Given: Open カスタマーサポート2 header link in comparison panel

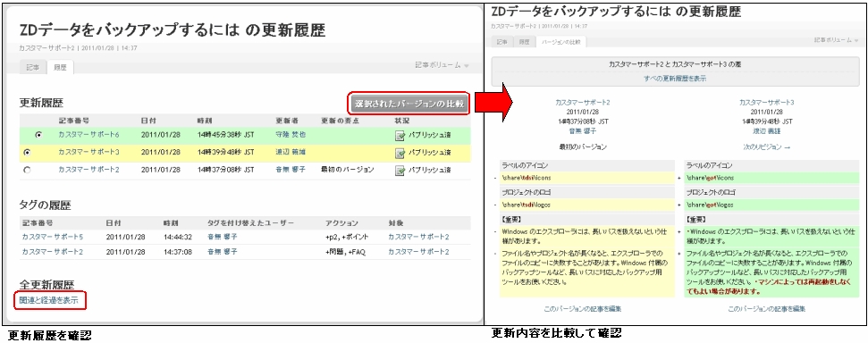Looking at the screenshot, I should tap(583, 103).
